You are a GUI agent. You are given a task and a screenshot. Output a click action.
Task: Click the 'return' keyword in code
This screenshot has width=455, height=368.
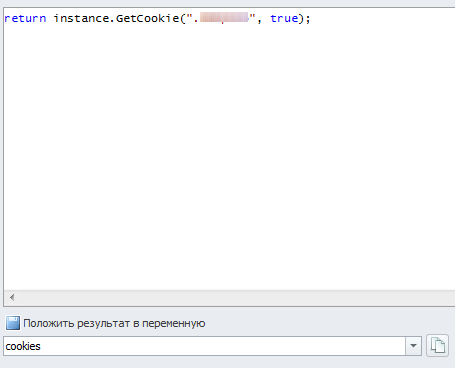click(x=25, y=18)
